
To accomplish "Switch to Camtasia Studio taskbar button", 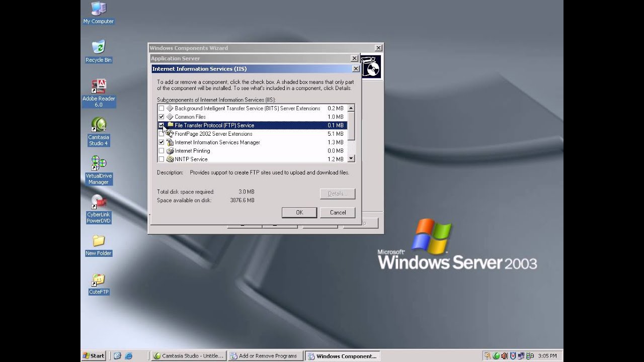I will coord(189,356).
